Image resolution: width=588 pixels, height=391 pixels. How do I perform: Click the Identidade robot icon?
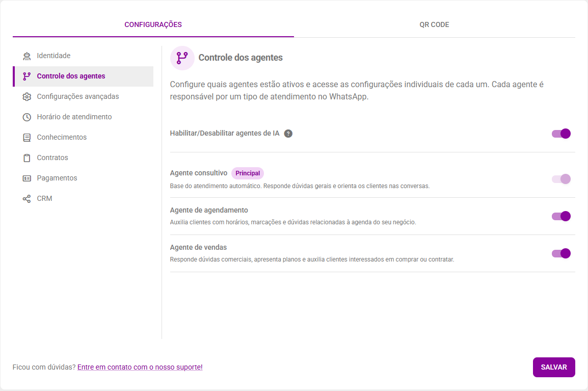coord(26,56)
